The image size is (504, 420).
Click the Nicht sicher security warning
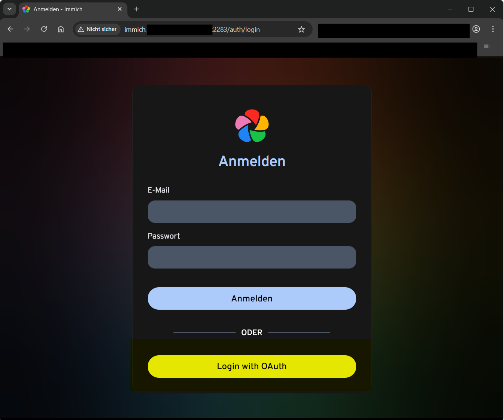[97, 29]
